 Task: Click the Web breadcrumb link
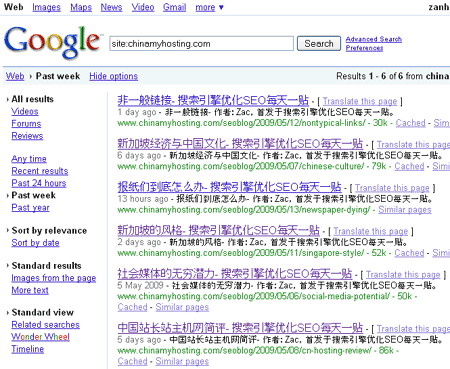click(x=15, y=76)
